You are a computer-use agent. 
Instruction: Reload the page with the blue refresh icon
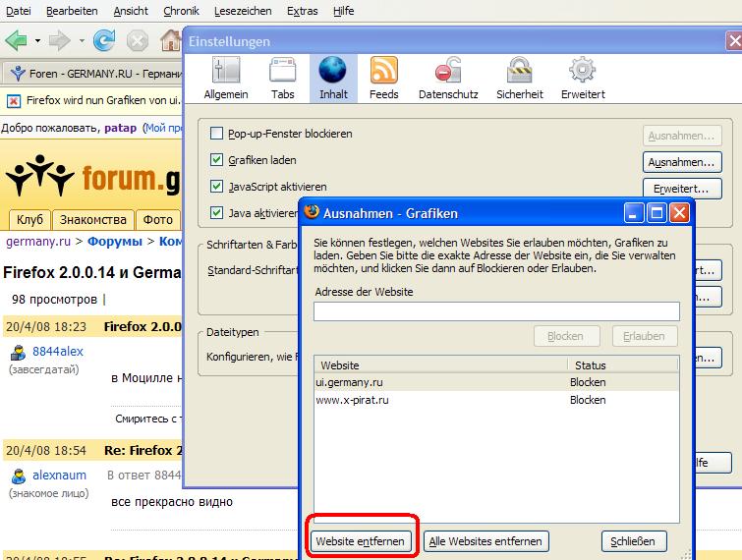pyautogui.click(x=104, y=40)
